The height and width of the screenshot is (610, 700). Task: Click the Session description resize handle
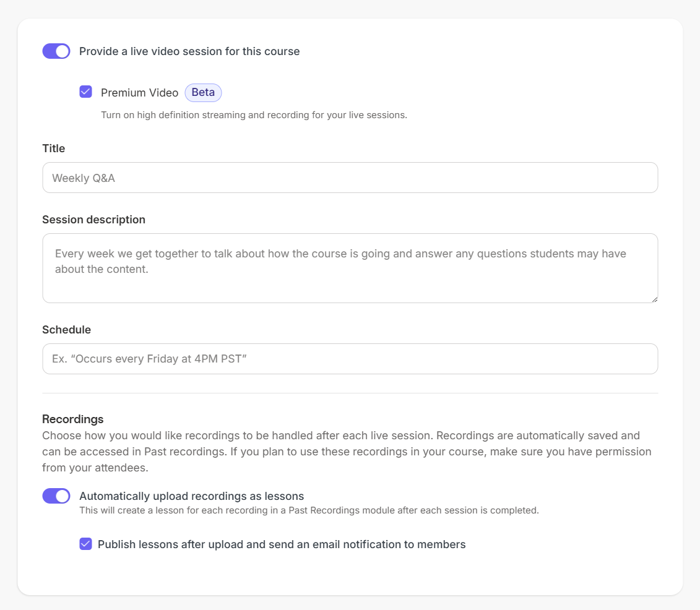[654, 299]
